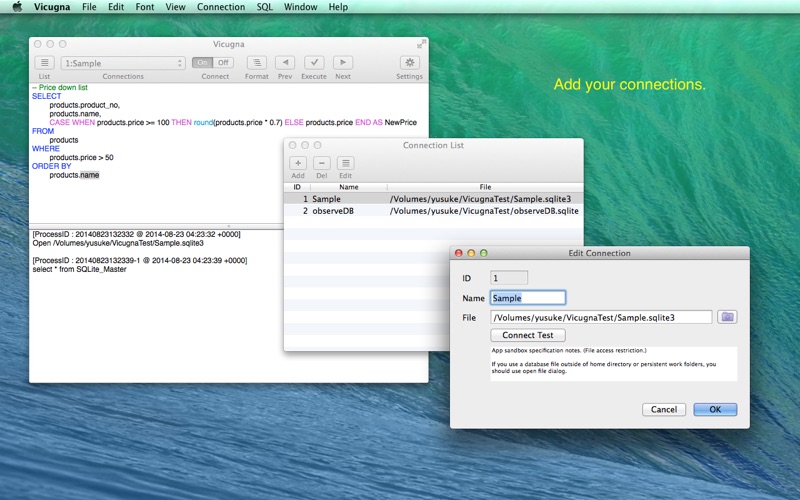Click the '-- Price down list' comment line
Viewport: 800px width, 500px height.
(x=60, y=87)
